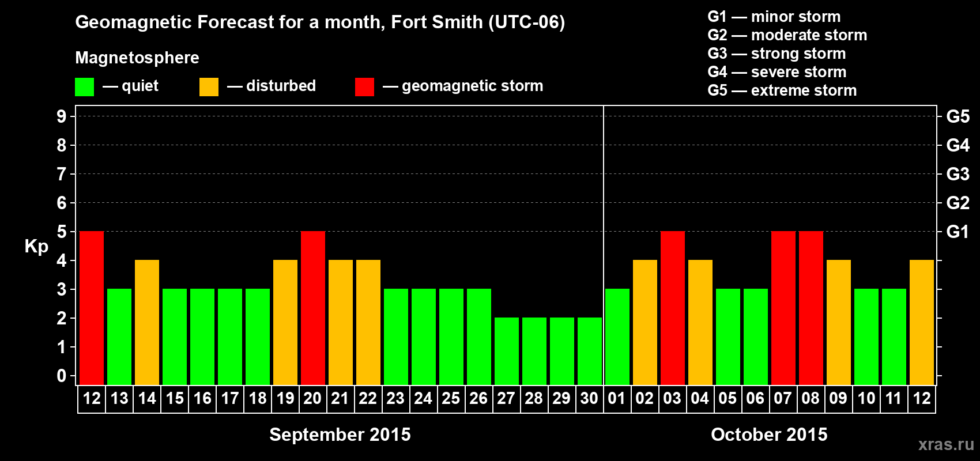
Task: Click date label 05 in October
Action: point(728,399)
